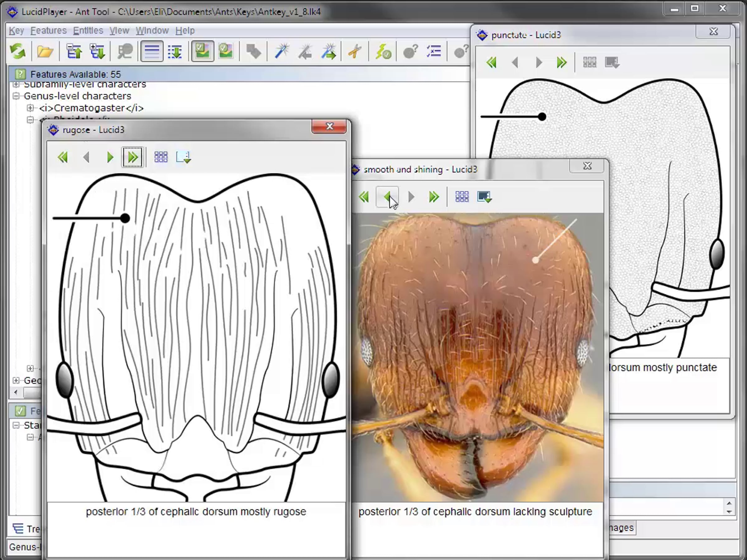Toggle feature thumbnails view button

click(x=203, y=52)
